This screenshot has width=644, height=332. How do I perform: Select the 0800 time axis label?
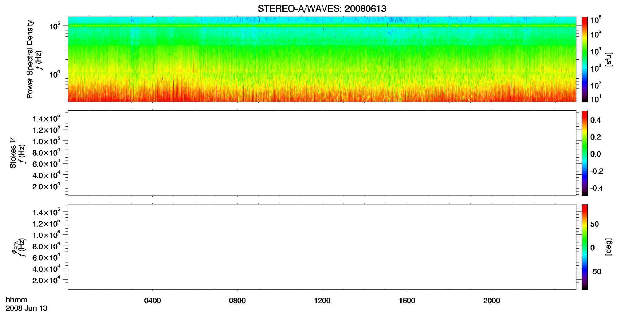tap(237, 301)
